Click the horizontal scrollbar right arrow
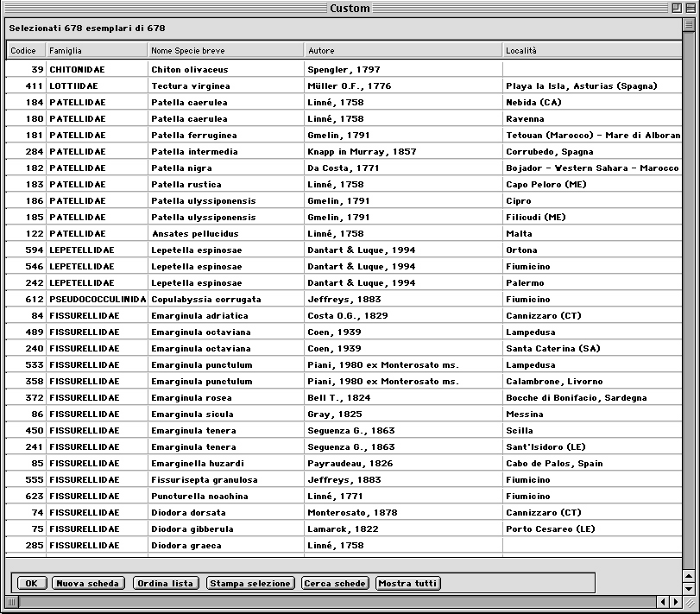700x614 pixels. (675, 602)
